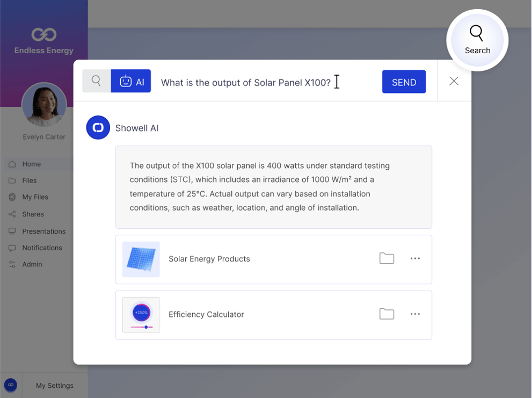Open the folder icon beside Efficiency Calculator
Screen dimensions: 532x398
387,314
